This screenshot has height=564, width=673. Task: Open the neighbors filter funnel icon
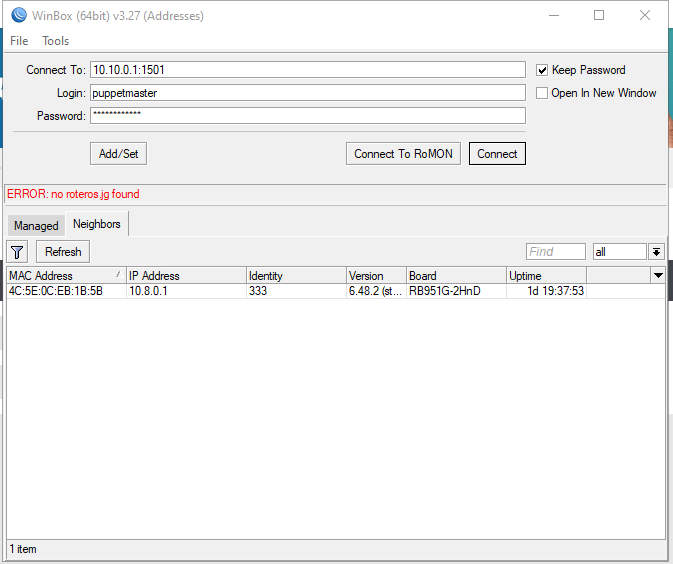tap(17, 252)
